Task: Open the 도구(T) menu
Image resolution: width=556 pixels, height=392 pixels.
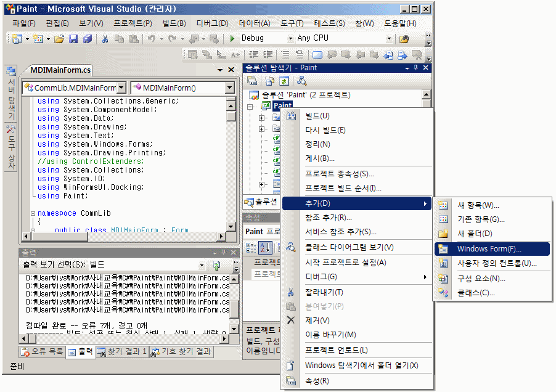Action: click(x=292, y=23)
